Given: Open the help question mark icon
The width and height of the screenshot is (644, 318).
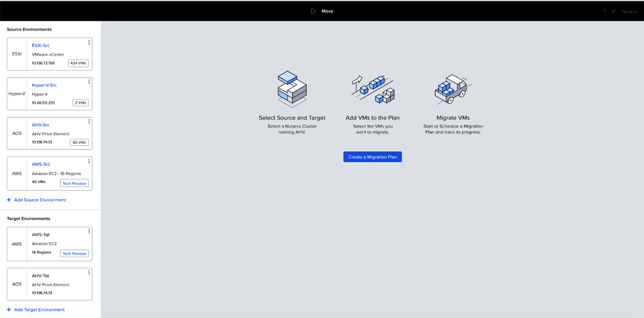Looking at the screenshot, I should (x=604, y=11).
